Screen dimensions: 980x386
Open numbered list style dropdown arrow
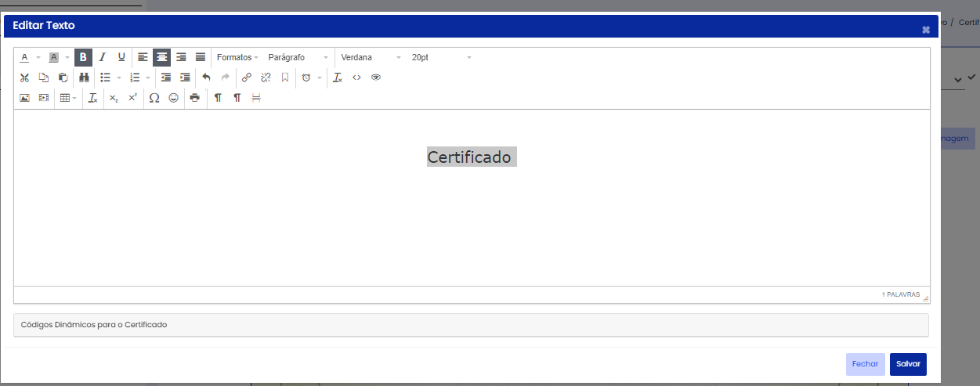pyautogui.click(x=148, y=78)
